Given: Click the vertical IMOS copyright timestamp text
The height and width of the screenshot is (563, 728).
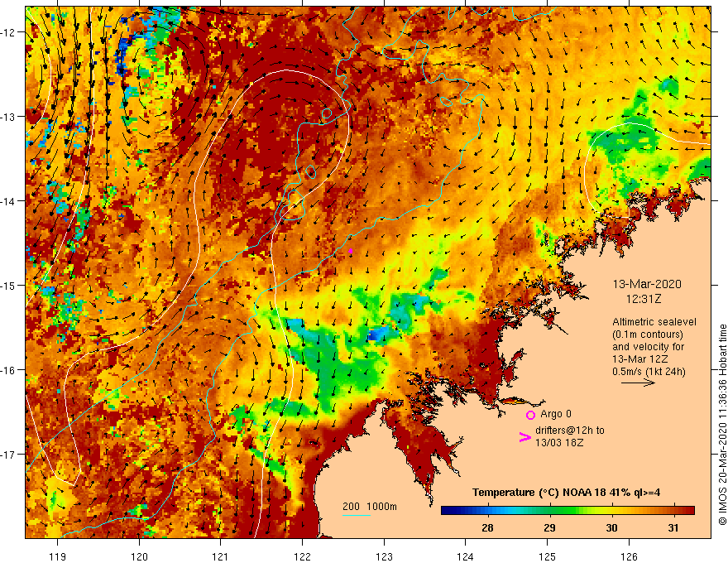Looking at the screenshot, I should (722, 425).
